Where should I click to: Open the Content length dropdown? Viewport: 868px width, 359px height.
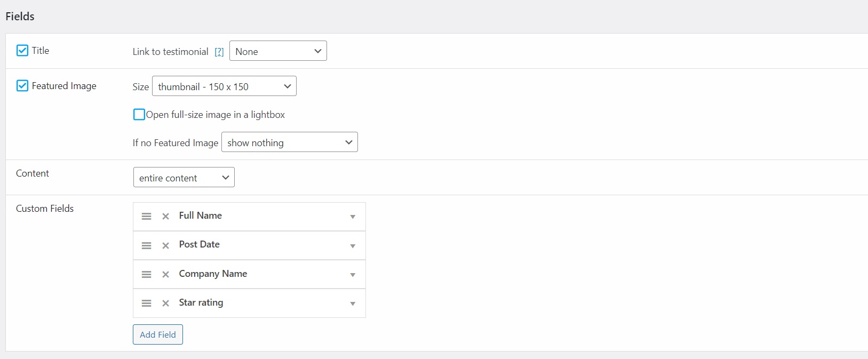pos(184,178)
